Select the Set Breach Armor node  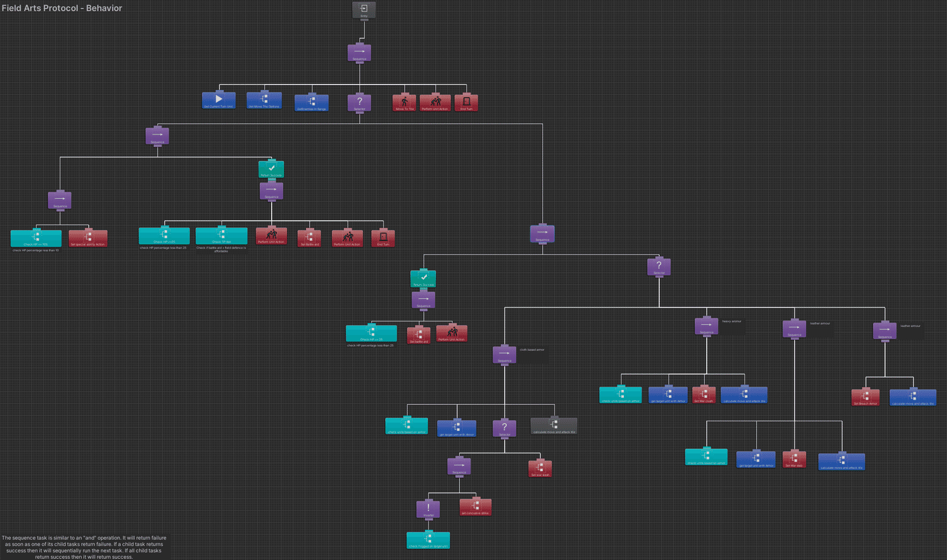[x=865, y=398]
